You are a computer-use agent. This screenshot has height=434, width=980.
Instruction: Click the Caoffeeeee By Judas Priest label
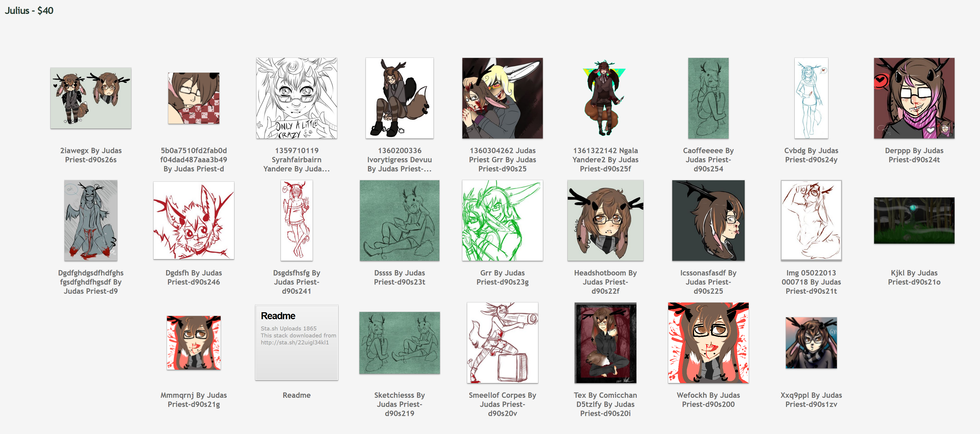708,160
